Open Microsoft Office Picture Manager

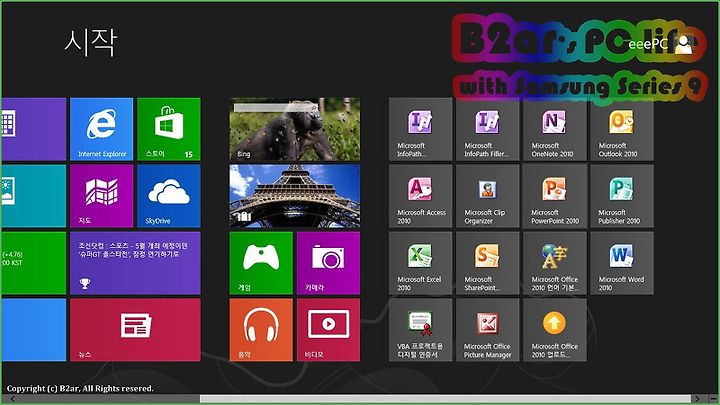coord(487,330)
